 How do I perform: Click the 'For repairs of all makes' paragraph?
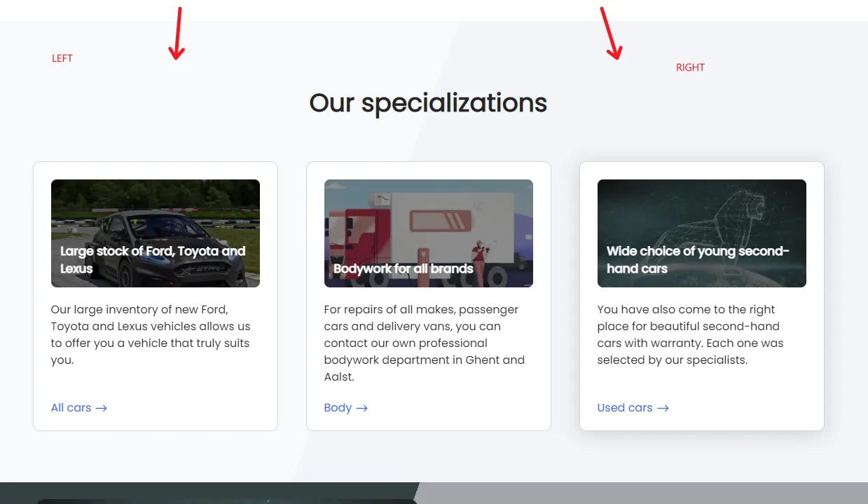coord(425,343)
